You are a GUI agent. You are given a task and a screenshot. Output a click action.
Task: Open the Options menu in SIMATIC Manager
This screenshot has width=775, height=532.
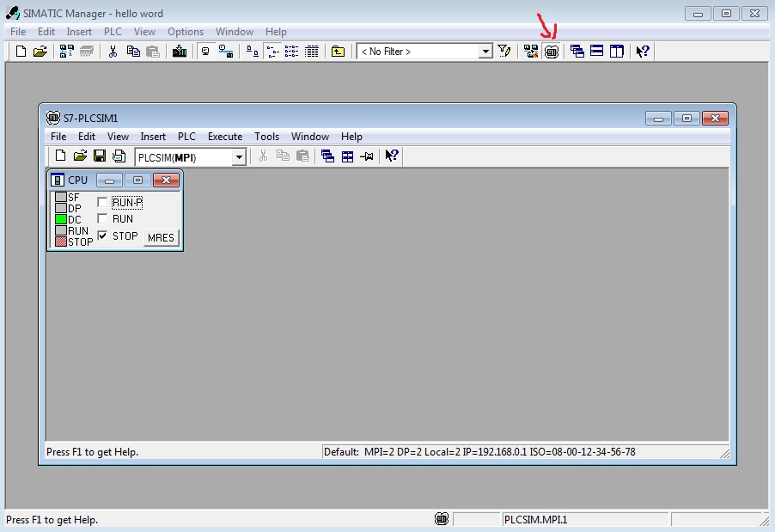pos(186,32)
